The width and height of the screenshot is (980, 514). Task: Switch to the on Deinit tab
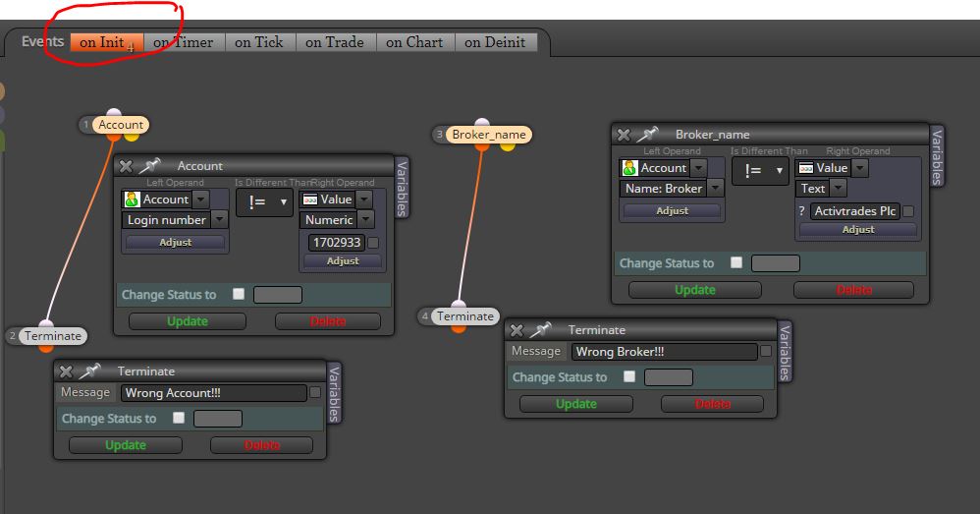tap(495, 42)
